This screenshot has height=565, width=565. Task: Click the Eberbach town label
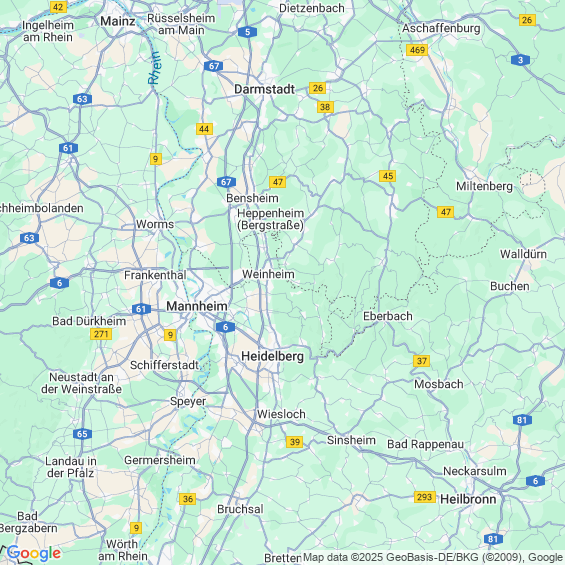point(388,316)
